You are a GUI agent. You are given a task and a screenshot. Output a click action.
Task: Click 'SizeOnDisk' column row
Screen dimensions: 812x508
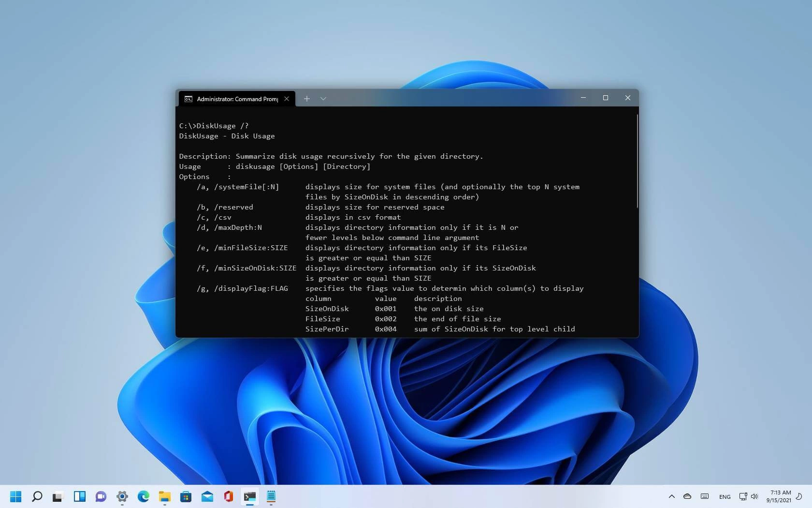pos(394,309)
